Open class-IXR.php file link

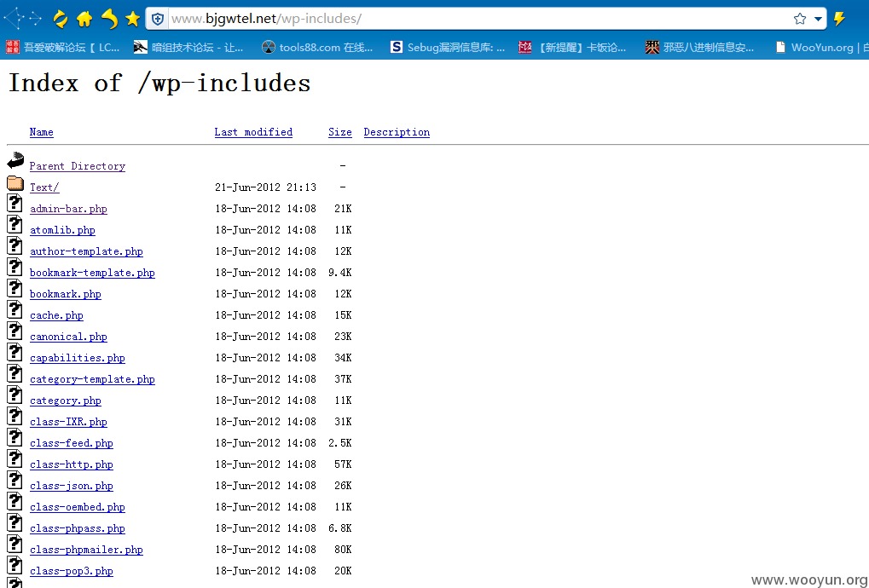pos(69,422)
